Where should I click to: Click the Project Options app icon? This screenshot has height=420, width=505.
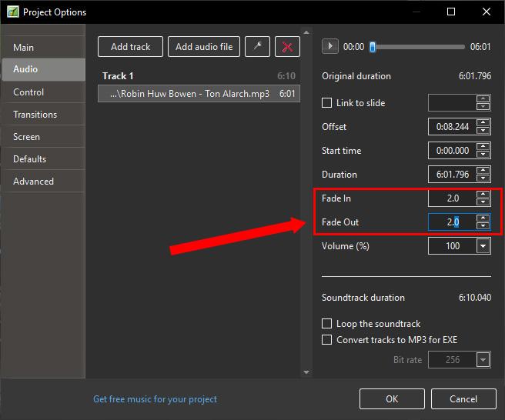click(x=12, y=12)
